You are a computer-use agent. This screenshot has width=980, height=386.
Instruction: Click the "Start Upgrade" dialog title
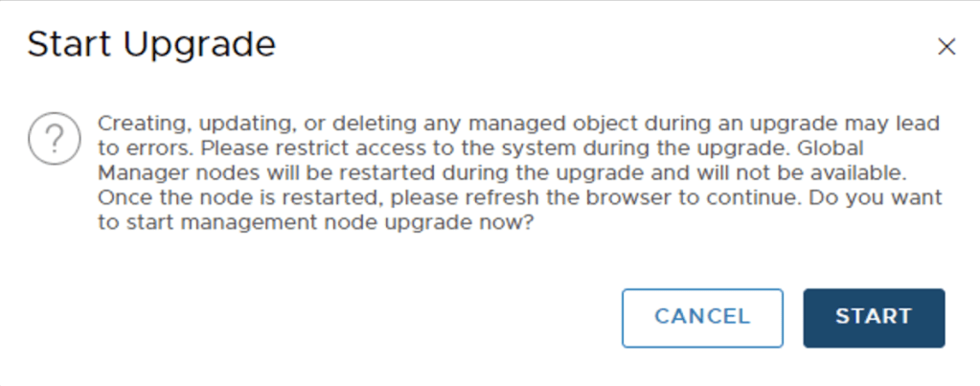click(151, 45)
